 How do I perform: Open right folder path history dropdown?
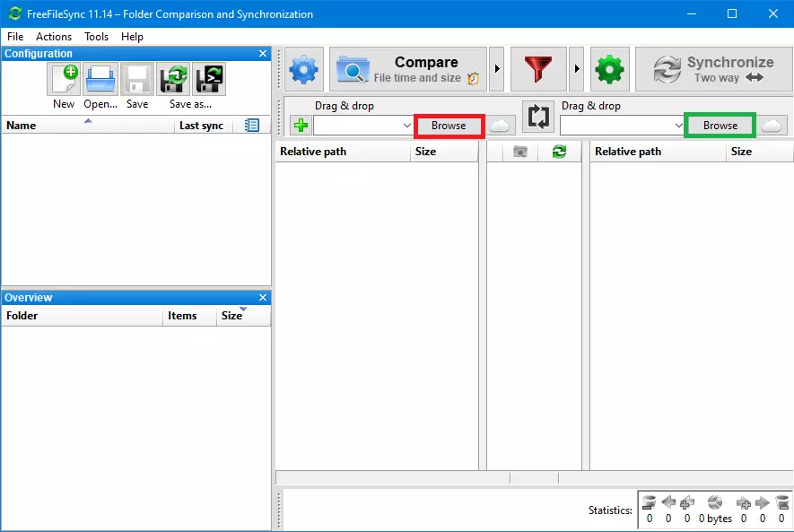click(678, 126)
